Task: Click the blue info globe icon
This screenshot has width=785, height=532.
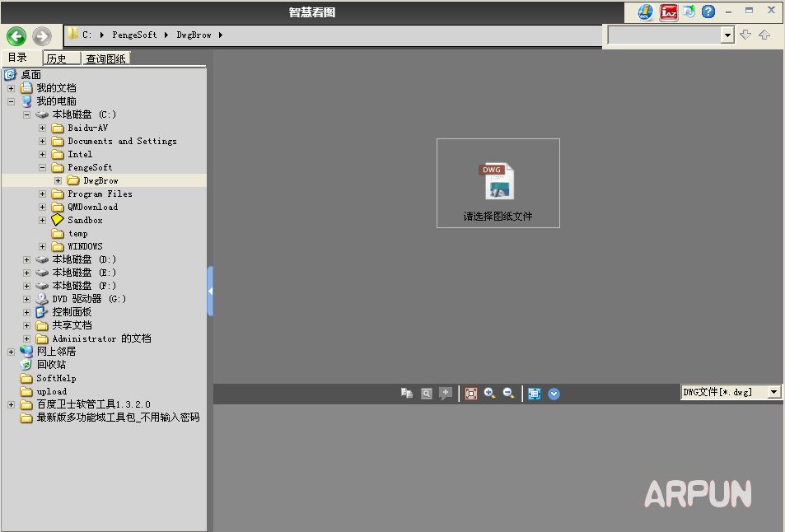Action: pyautogui.click(x=645, y=12)
